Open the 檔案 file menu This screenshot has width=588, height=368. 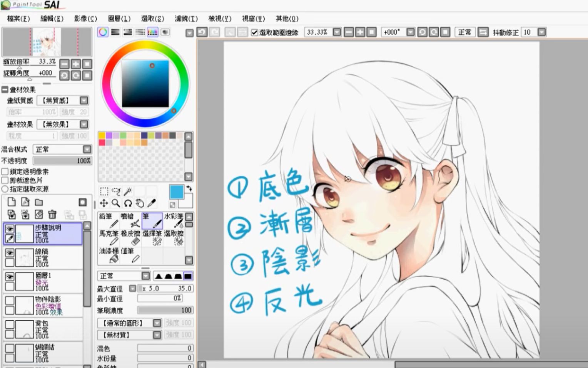pos(18,18)
